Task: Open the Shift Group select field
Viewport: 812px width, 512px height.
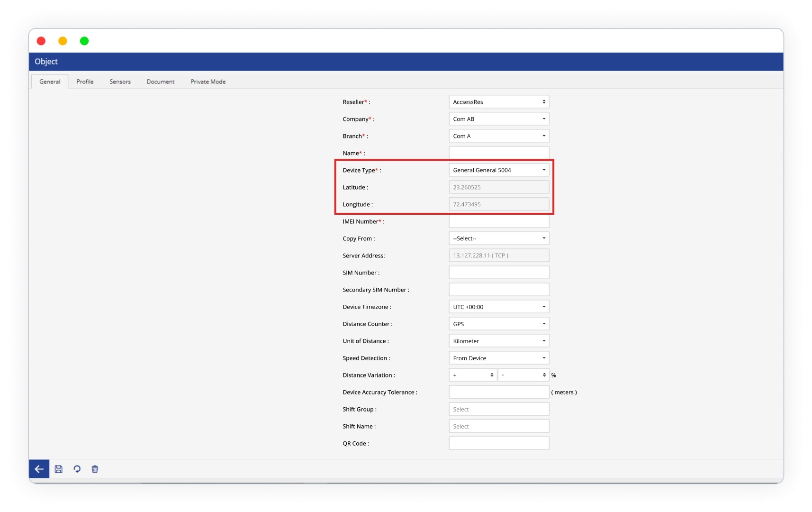Action: pos(498,409)
